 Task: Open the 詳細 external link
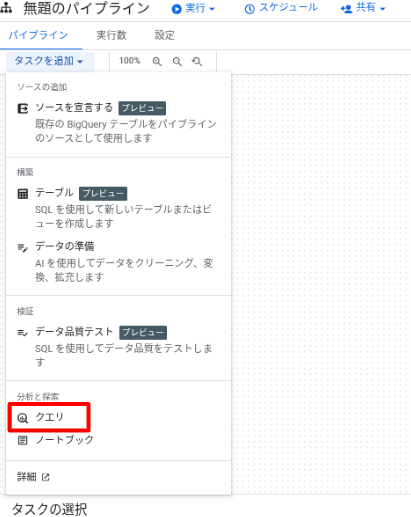coord(33,477)
